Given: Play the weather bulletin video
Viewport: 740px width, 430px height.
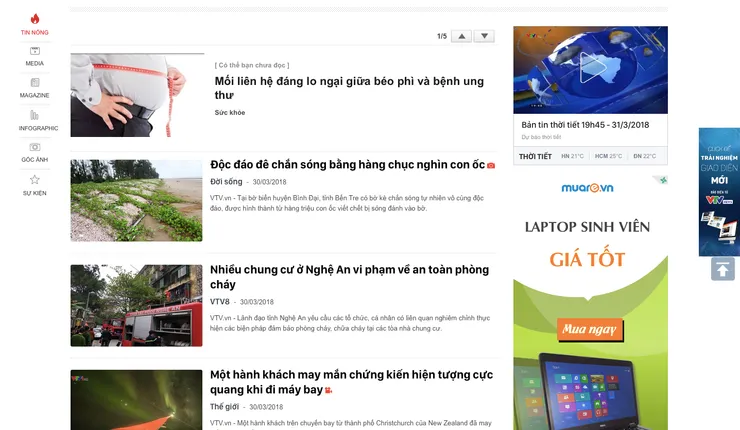Looking at the screenshot, I should pos(591,68).
